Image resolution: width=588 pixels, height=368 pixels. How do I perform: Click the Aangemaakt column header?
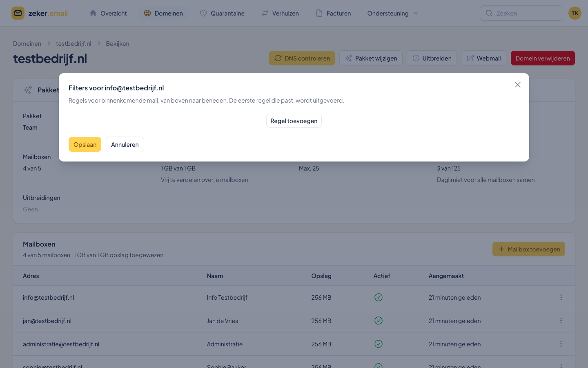tap(446, 276)
